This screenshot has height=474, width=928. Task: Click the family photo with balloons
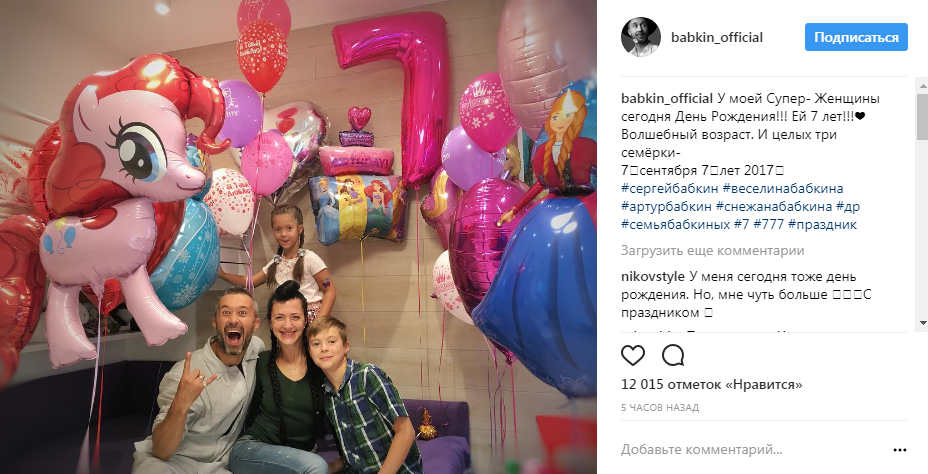coord(298,237)
